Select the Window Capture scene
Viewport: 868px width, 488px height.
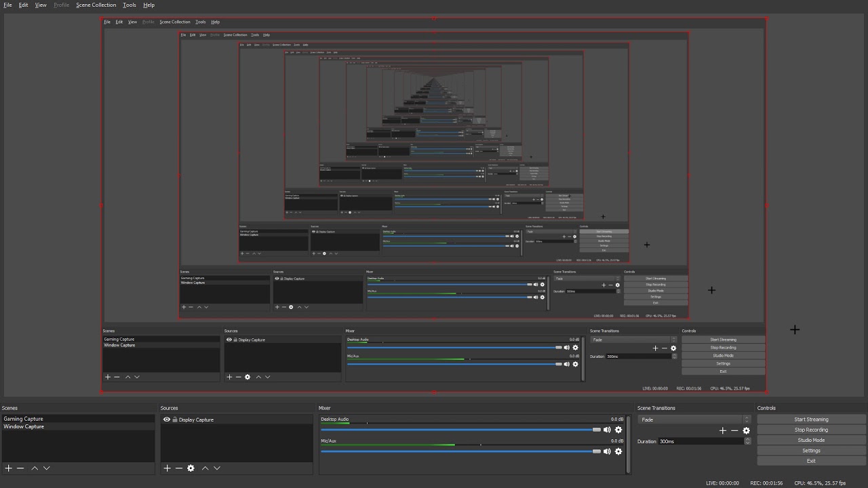(78, 426)
